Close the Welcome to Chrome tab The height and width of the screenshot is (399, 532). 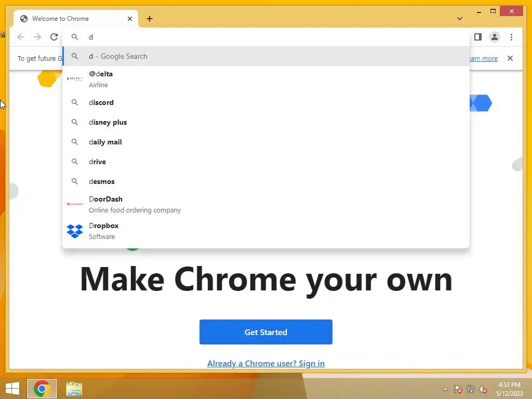point(129,19)
